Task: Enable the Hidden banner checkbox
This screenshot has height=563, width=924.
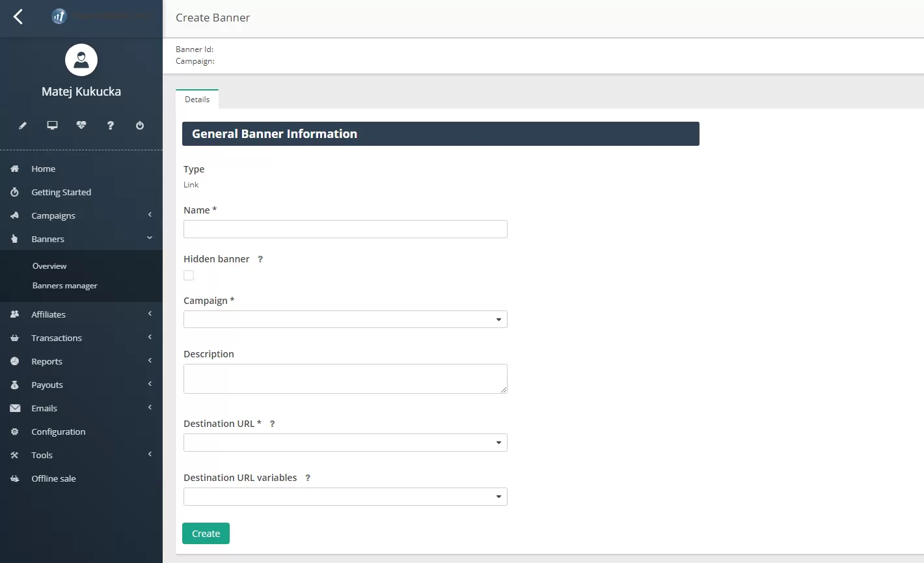Action: pyautogui.click(x=189, y=275)
